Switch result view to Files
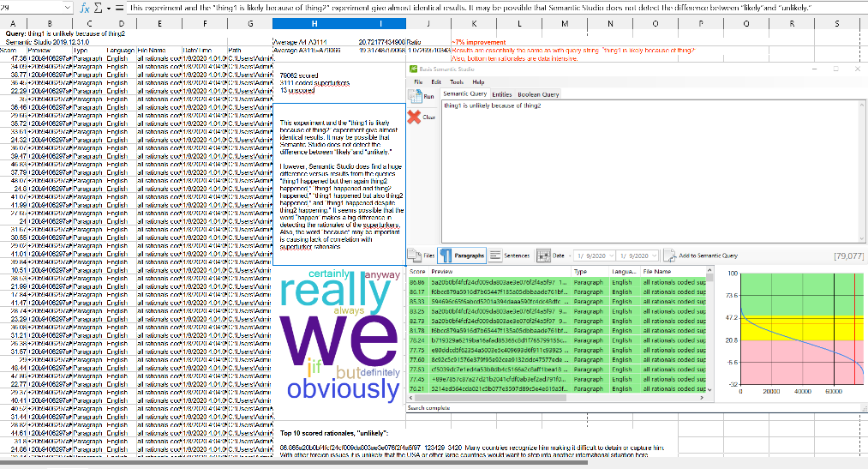 423,256
